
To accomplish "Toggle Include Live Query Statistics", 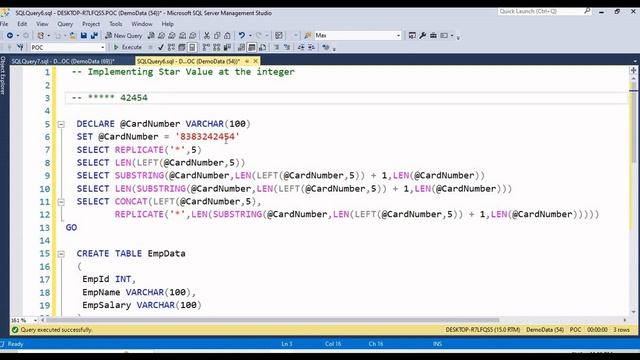I will pyautogui.click(x=216, y=47).
